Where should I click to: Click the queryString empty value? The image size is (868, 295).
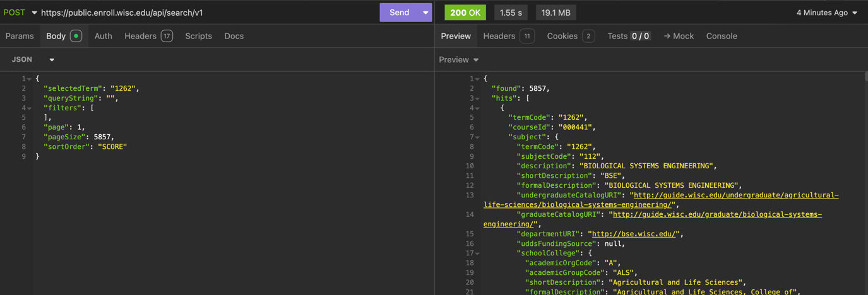click(110, 98)
